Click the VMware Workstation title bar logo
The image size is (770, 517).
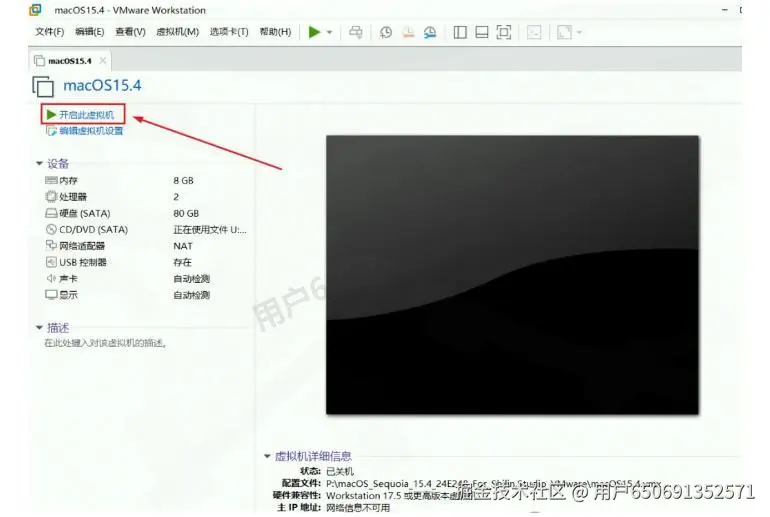click(x=34, y=9)
